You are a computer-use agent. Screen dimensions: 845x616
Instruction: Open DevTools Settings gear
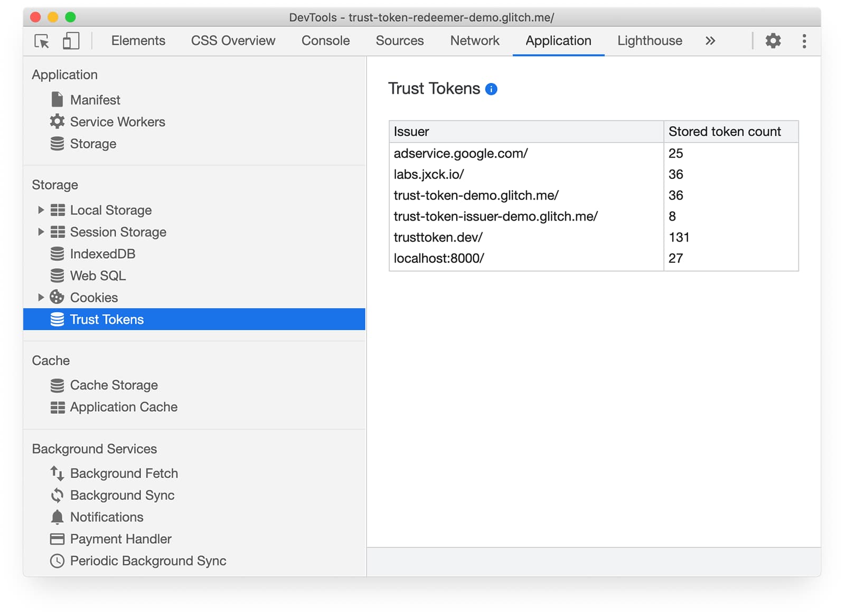pyautogui.click(x=773, y=41)
